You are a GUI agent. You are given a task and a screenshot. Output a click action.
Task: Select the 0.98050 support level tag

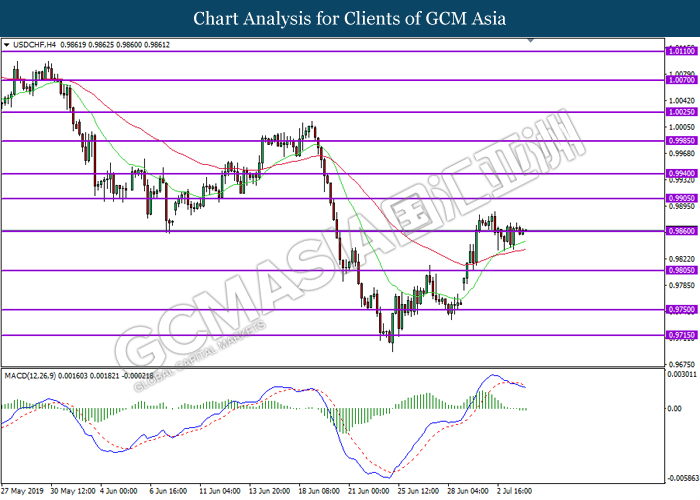click(x=681, y=270)
